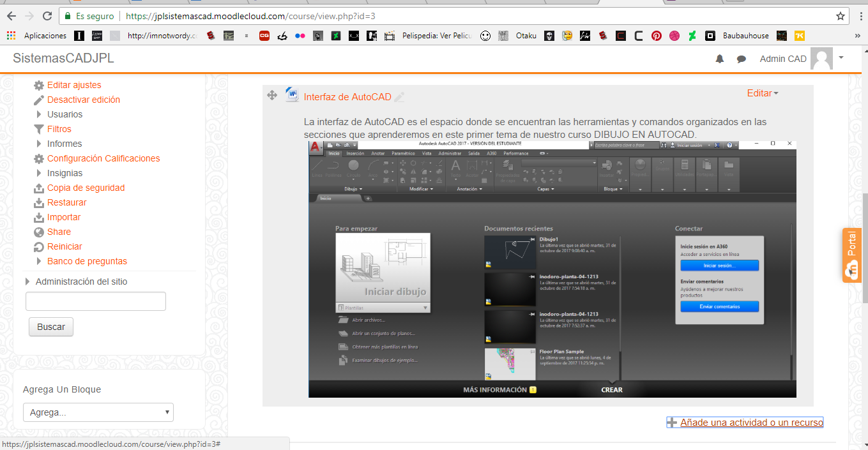The width and height of the screenshot is (868, 450).
Task: Open the skull bookmark beside Otaku
Action: tap(549, 36)
